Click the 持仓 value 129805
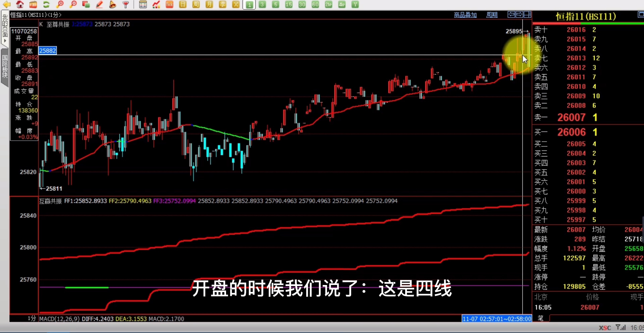 click(x=574, y=287)
